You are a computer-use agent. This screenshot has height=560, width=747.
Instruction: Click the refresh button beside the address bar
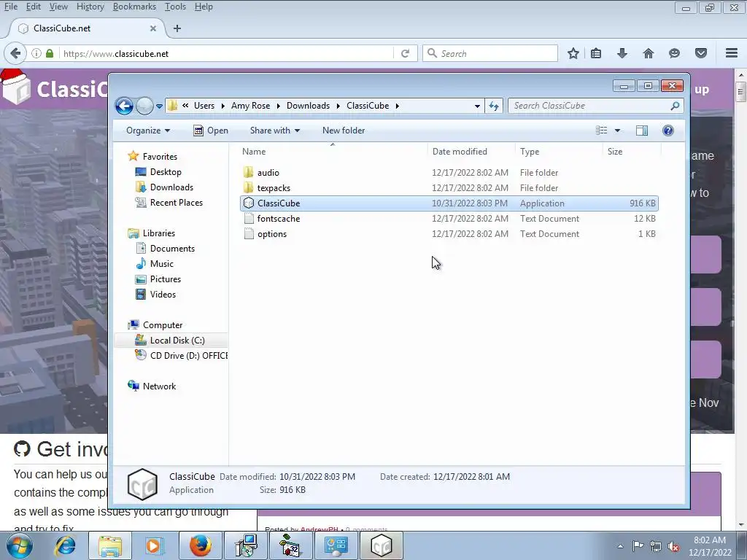[494, 106]
